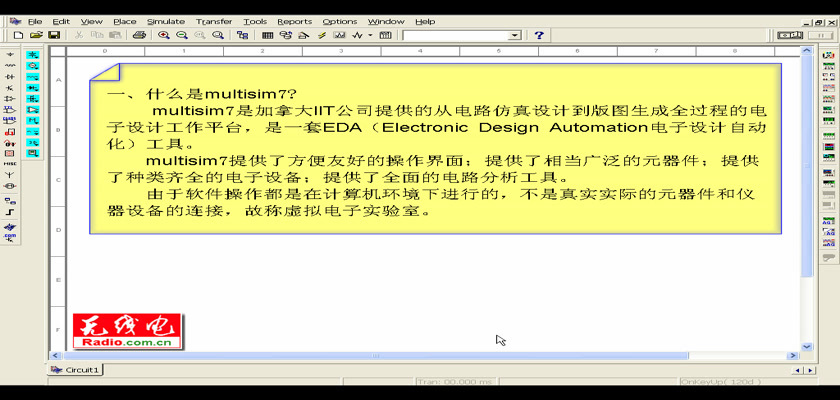The image size is (840, 400).
Task: Click the blue question mark help icon
Action: 539,35
